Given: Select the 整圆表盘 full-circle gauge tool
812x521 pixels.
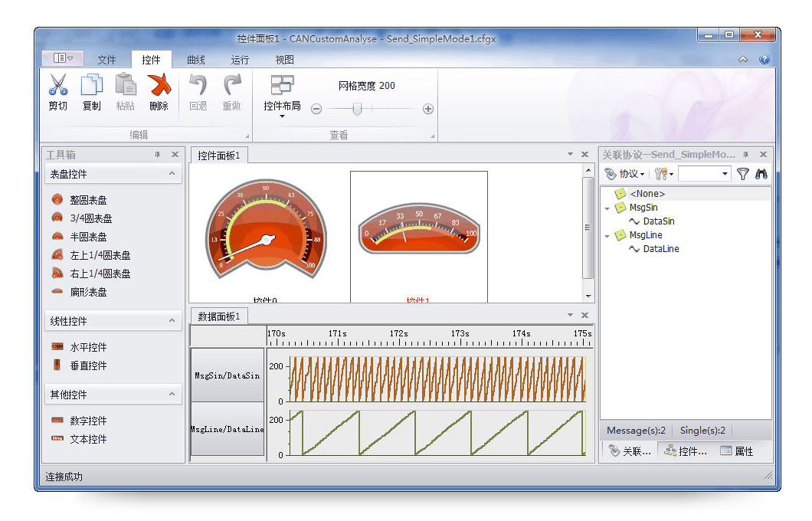Looking at the screenshot, I should click(87, 200).
